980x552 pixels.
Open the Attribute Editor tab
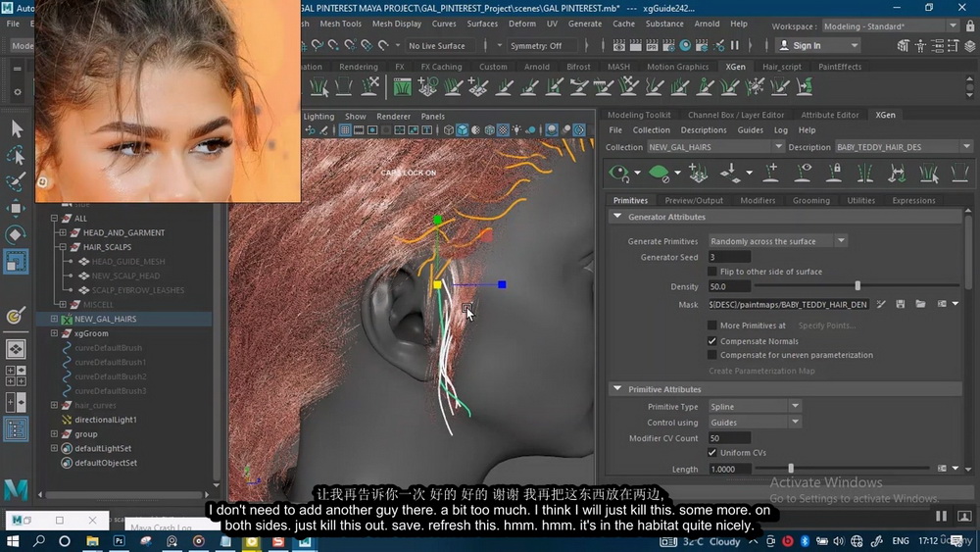point(830,115)
